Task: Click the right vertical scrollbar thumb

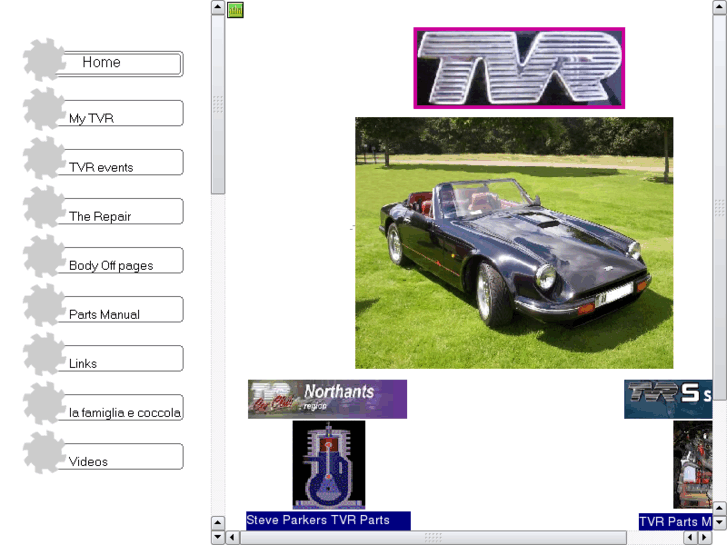Action: 720,207
